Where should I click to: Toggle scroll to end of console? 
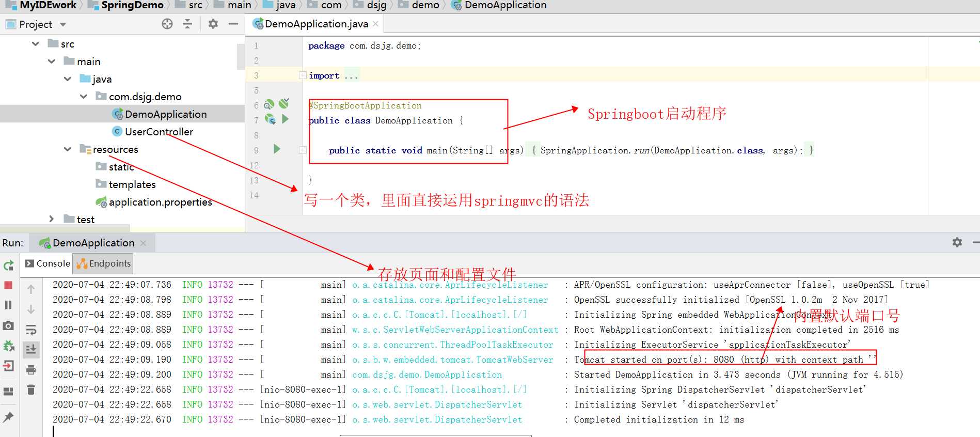pyautogui.click(x=31, y=349)
